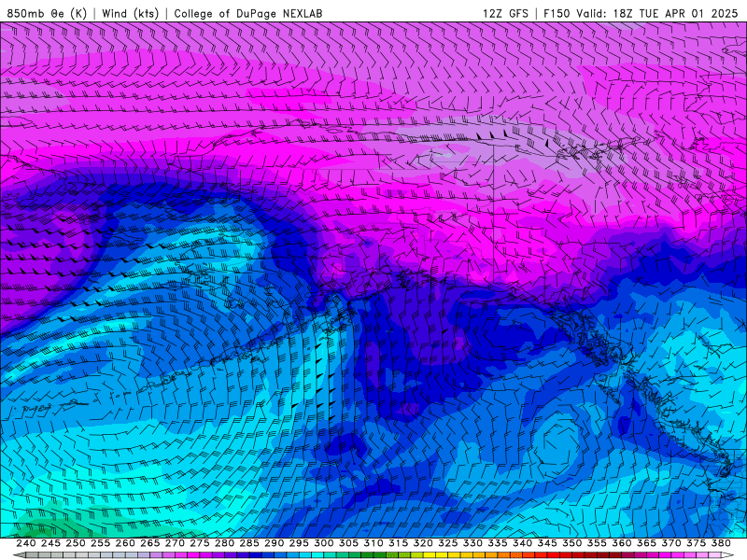Click the 315 value on the color scale
Image resolution: width=747 pixels, height=560 pixels.
(399, 543)
